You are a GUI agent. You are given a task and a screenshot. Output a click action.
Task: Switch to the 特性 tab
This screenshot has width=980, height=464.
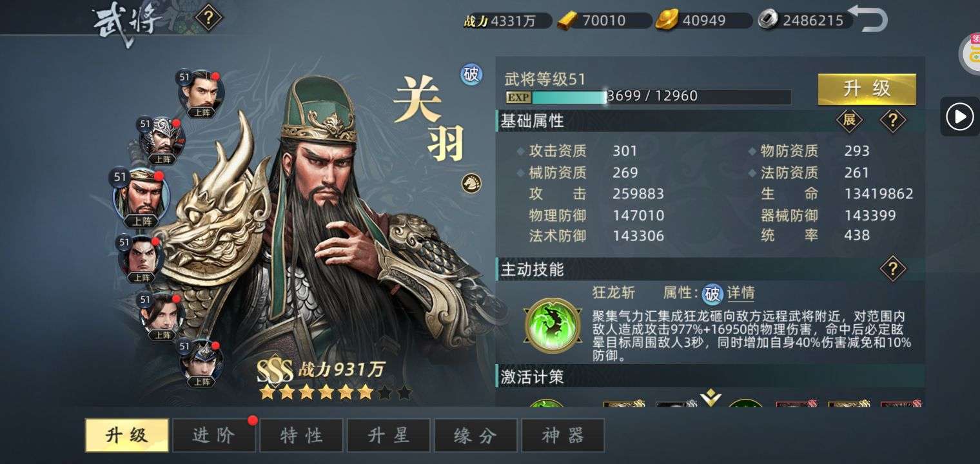pyautogui.click(x=301, y=435)
